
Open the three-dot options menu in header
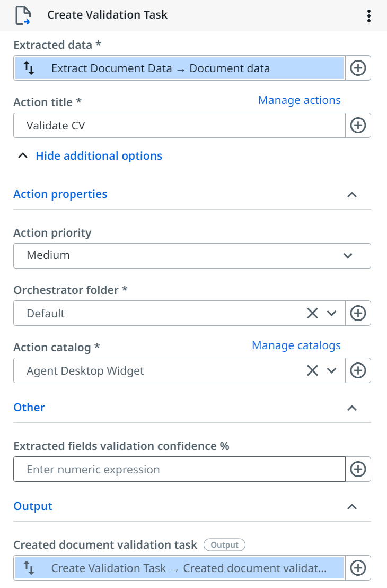pos(369,15)
